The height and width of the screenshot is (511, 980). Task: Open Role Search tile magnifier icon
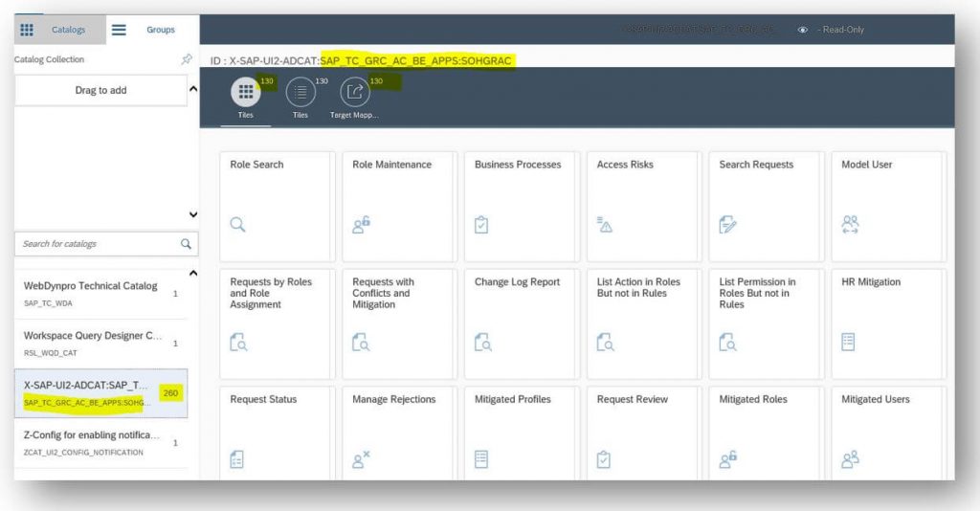tap(237, 224)
